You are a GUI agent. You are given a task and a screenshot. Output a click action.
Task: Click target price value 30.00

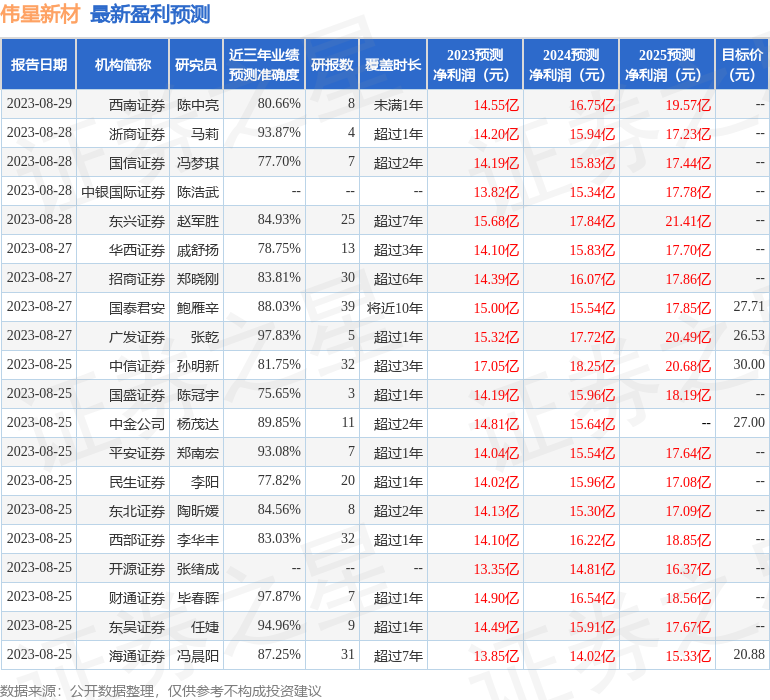click(x=749, y=364)
